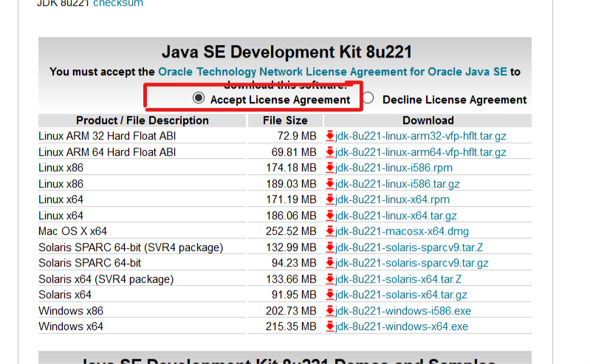Click the '91.95 MB' file size
590x364 pixels.
point(294,295)
